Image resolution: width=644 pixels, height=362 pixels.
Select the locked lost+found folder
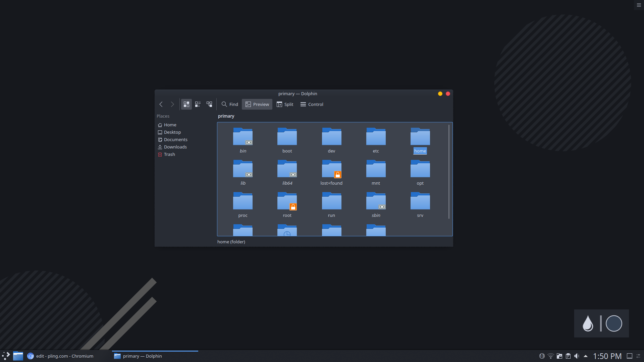point(331,169)
